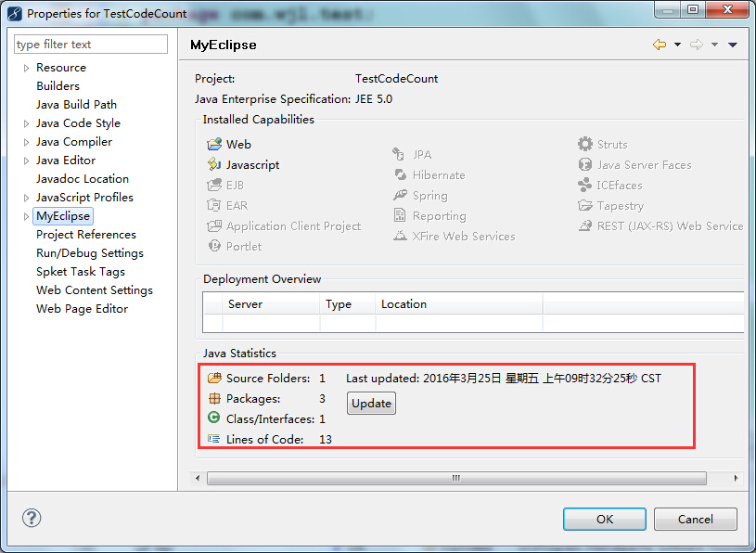Select the MyEclipse tree item
This screenshot has width=756, height=553.
(x=63, y=216)
